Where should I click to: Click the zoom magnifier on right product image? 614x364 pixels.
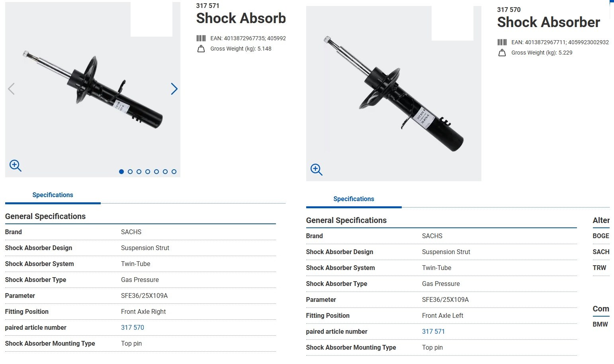316,169
